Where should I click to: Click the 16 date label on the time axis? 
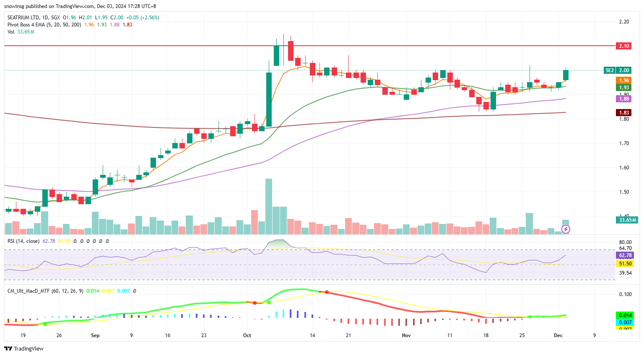168,335
